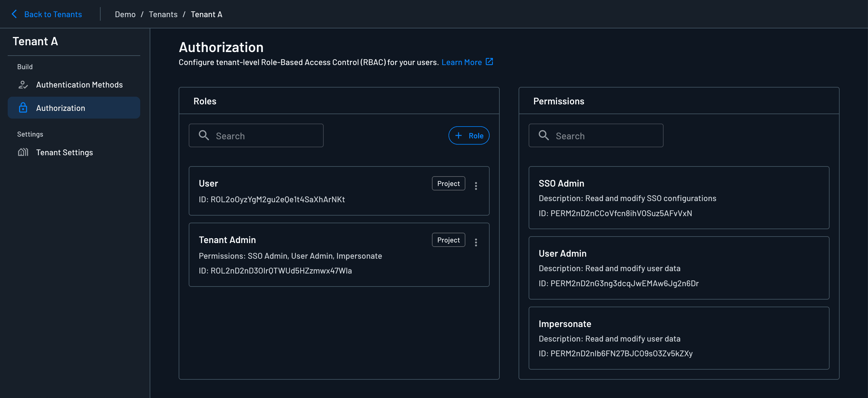Click the Authentication Methods user icon
The height and width of the screenshot is (398, 868).
pos(23,85)
